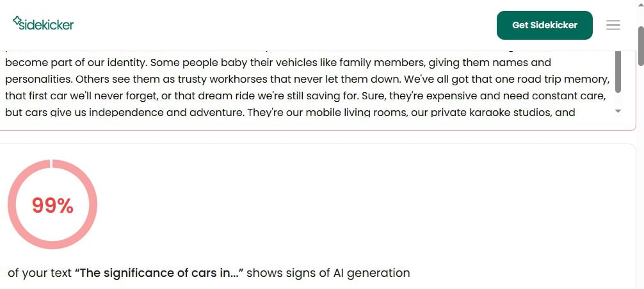644x289 pixels.
Task: Click the sidekicker wordmark to go home
Action: (46, 25)
